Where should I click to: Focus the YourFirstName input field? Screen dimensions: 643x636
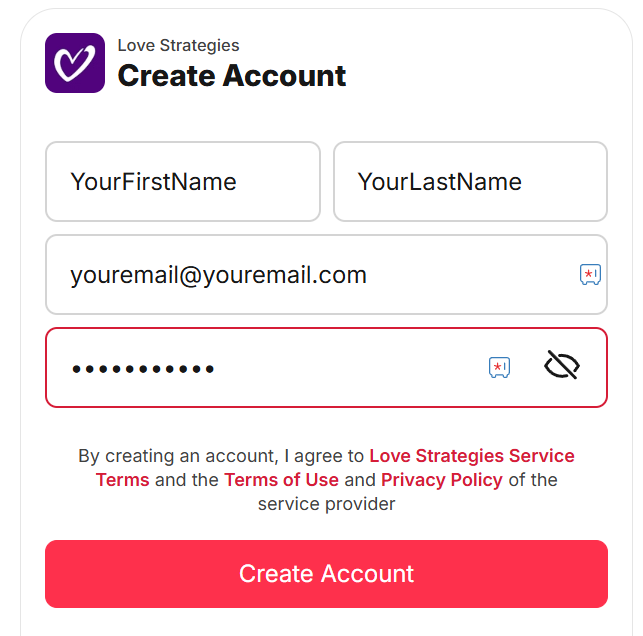(183, 182)
